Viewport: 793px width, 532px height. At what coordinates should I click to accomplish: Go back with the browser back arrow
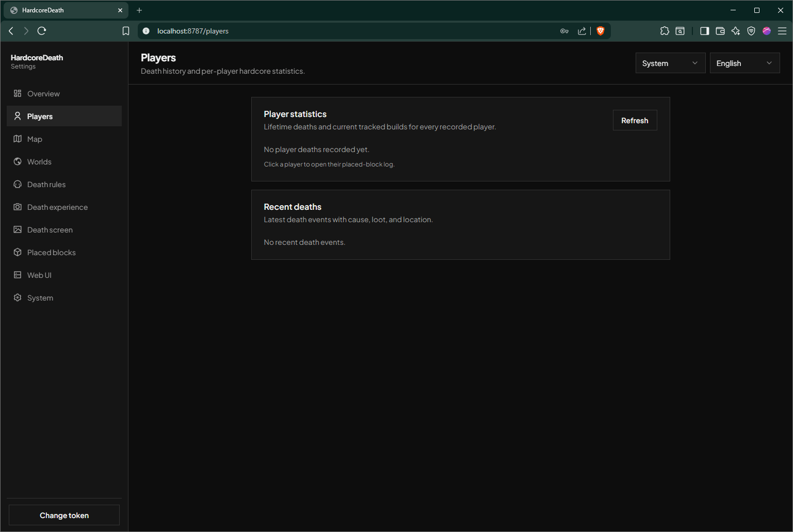click(x=11, y=31)
